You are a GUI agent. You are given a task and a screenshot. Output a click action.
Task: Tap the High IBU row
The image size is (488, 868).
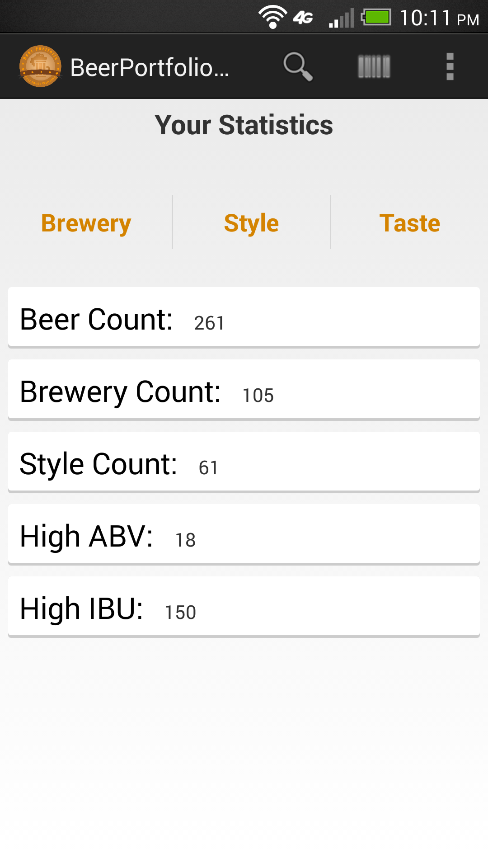[244, 607]
